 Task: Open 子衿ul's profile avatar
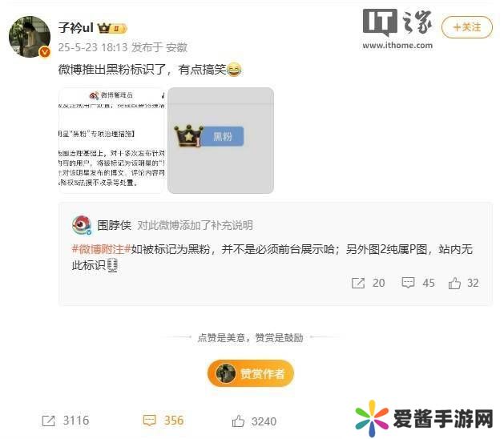(x=30, y=37)
